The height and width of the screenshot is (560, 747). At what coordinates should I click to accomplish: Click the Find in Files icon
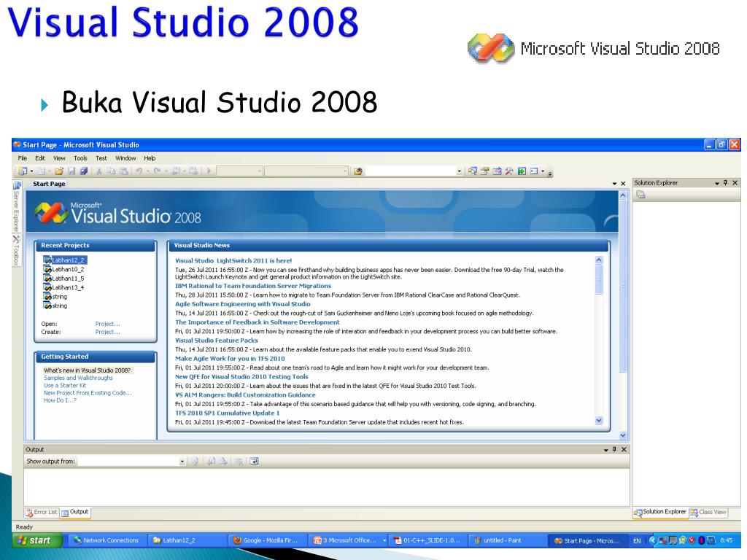357,171
